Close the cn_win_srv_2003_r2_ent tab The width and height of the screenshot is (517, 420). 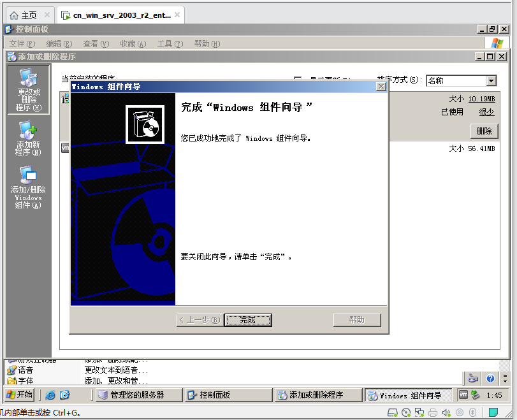pos(177,15)
